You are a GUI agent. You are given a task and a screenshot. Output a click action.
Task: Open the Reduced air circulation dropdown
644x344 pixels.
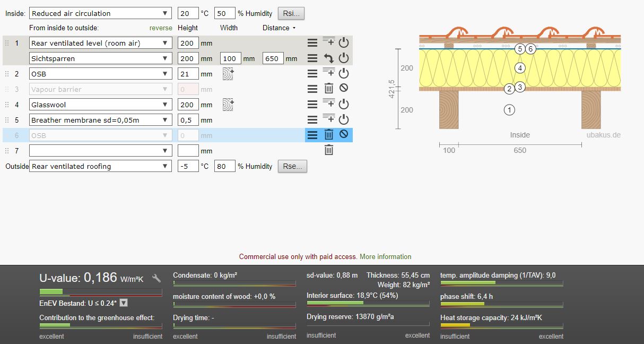(101, 13)
